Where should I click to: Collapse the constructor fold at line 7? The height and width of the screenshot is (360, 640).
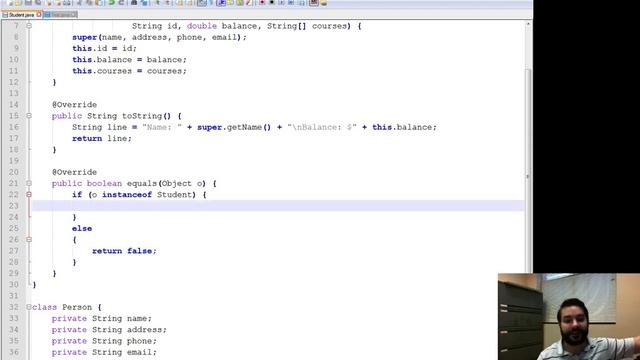tap(29, 25)
